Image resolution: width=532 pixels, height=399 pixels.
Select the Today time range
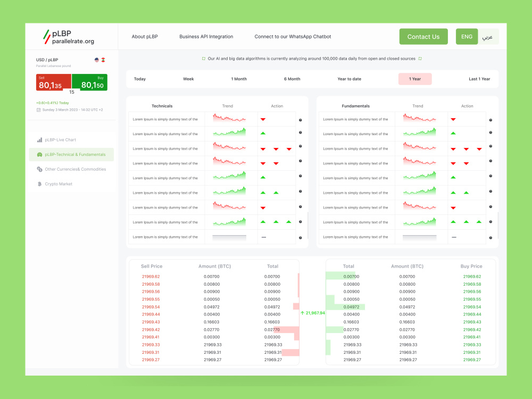point(140,79)
